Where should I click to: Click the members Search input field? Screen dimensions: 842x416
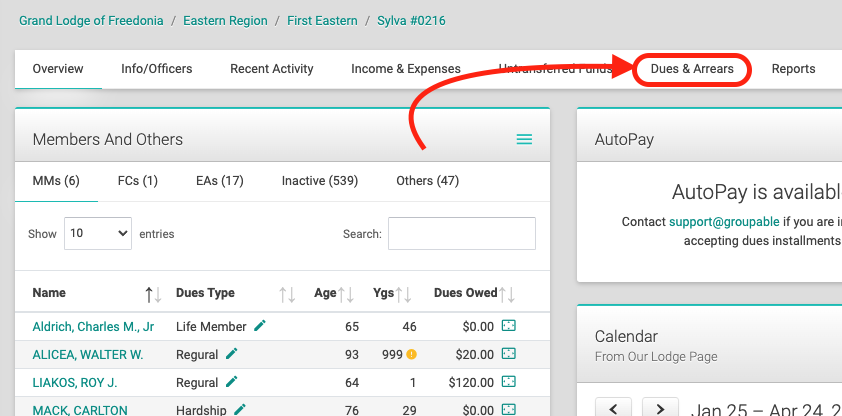point(462,233)
